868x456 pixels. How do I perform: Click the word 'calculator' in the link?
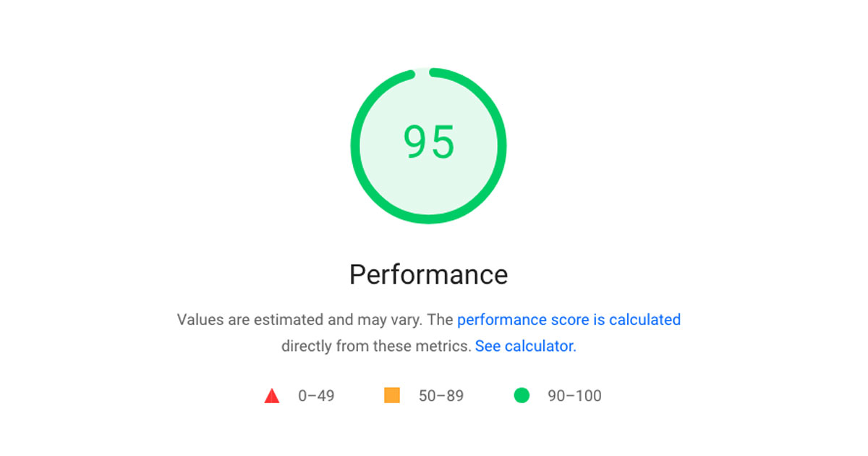click(x=539, y=346)
